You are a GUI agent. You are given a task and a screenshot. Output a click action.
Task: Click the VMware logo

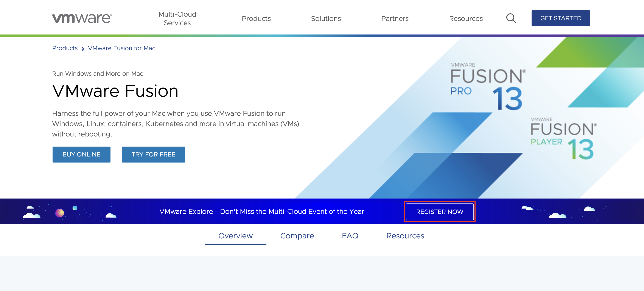tap(82, 18)
